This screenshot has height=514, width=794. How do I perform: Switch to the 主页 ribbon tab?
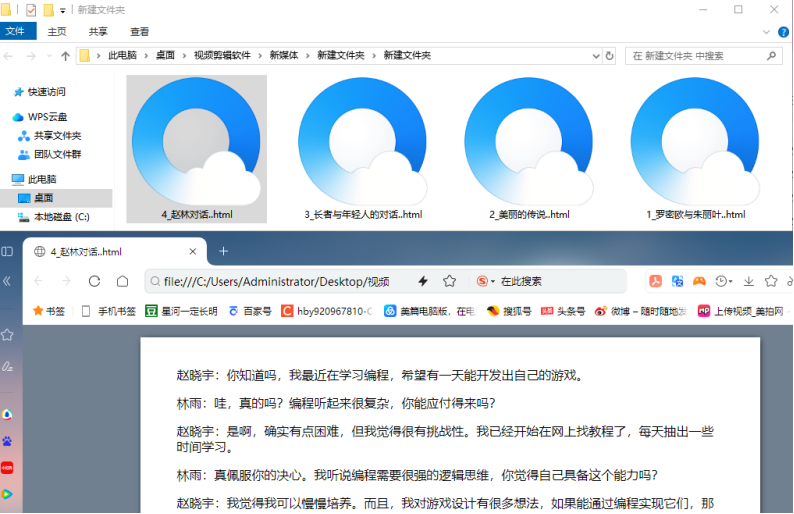pos(57,31)
